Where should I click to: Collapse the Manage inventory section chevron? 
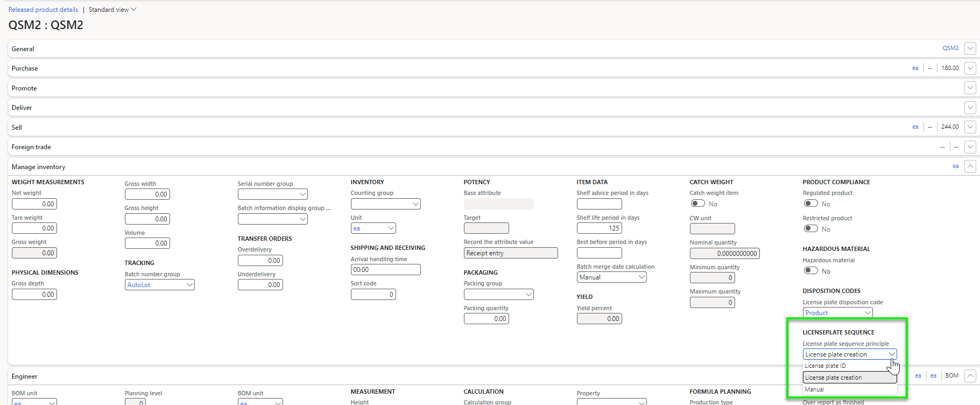pos(970,166)
